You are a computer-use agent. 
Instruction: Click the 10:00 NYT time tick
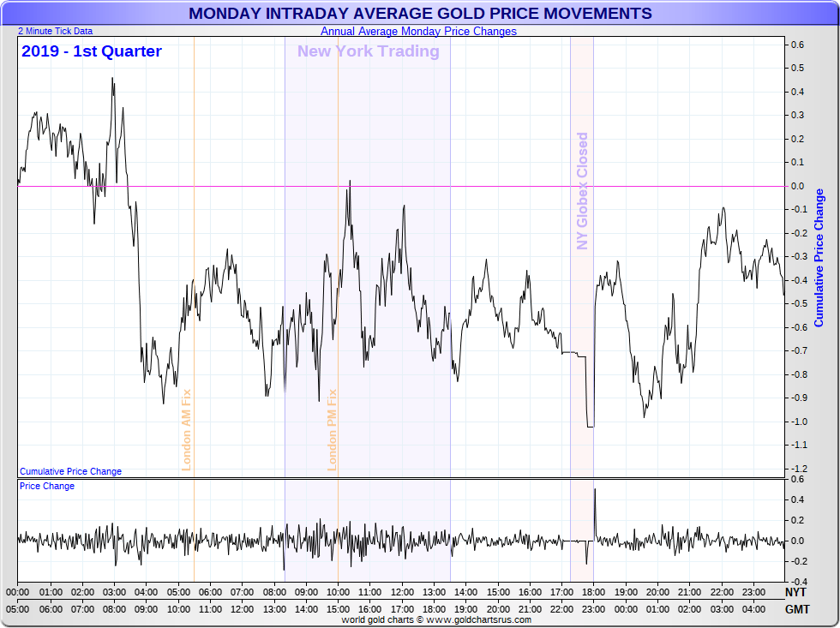click(x=338, y=593)
